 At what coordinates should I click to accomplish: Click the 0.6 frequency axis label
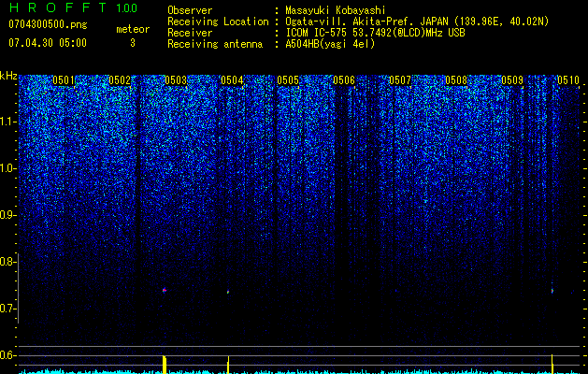[7, 355]
